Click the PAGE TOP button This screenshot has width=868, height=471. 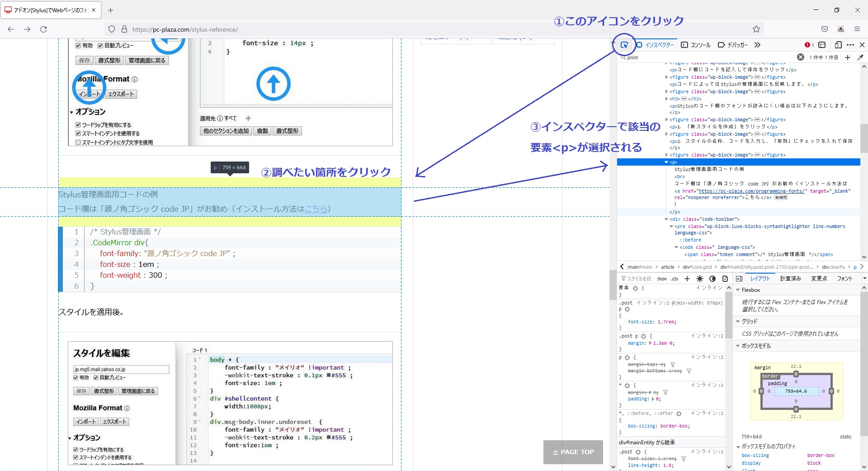(573, 452)
